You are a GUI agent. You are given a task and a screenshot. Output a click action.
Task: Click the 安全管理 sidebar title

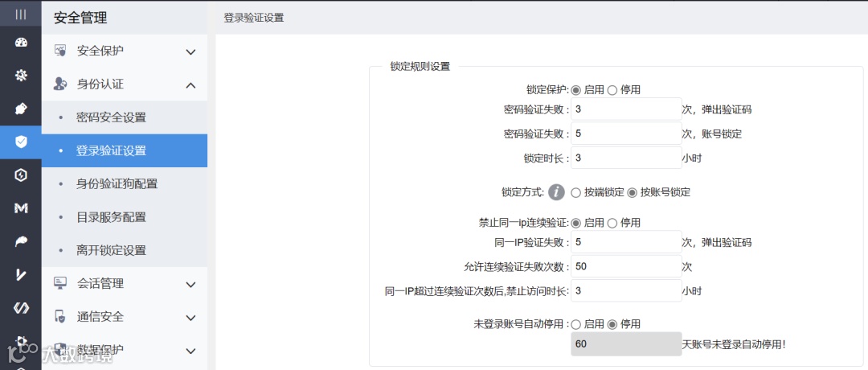pos(80,18)
